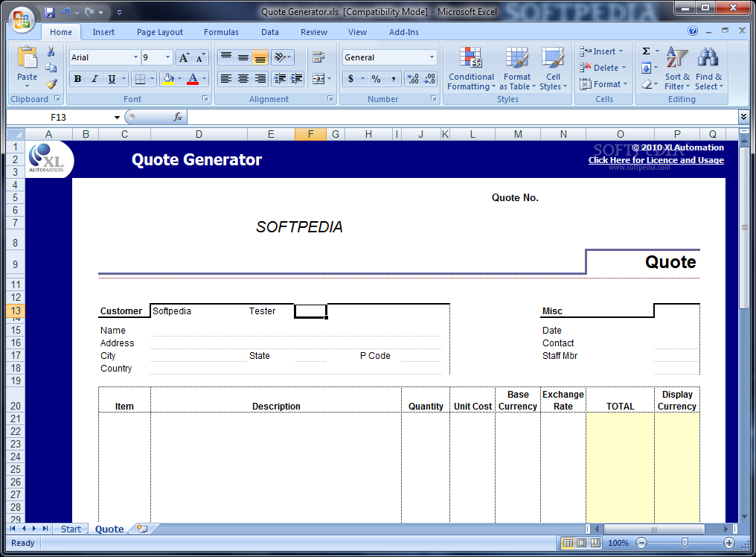This screenshot has height=557, width=756.
Task: Toggle Bold formatting
Action: 77,79
